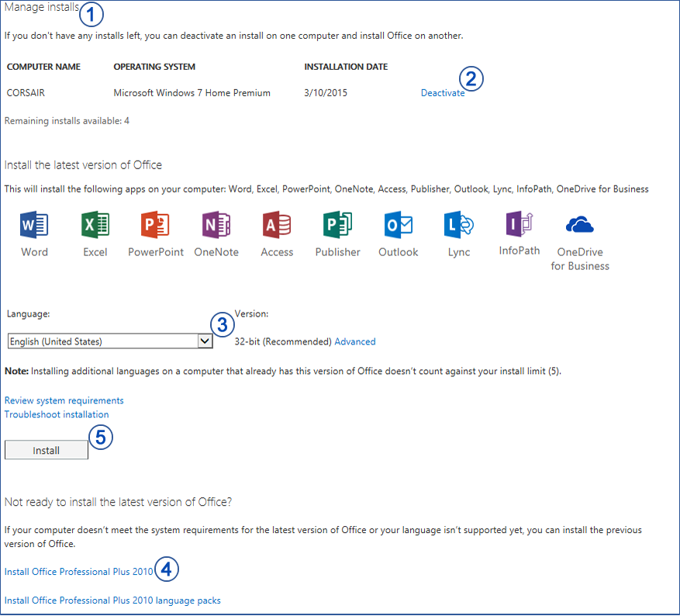Viewport: 680px width, 616px height.
Task: Click the Word label under its icon
Action: (34, 252)
